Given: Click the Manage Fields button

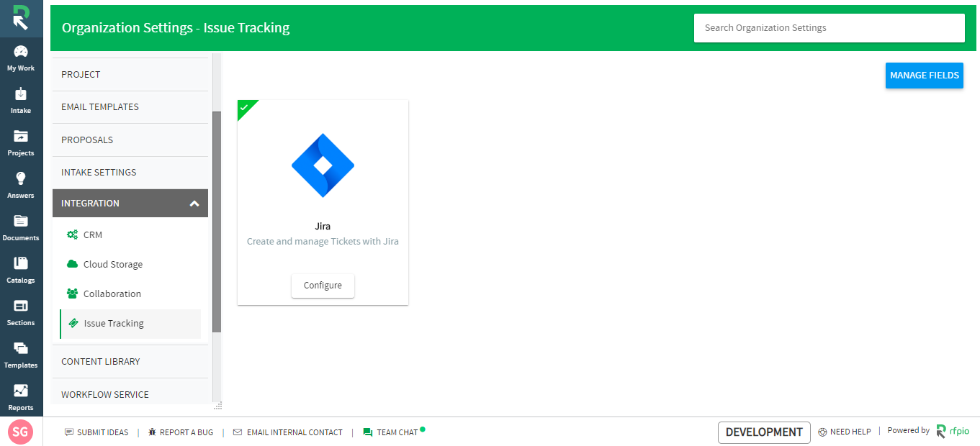Looking at the screenshot, I should tap(925, 76).
